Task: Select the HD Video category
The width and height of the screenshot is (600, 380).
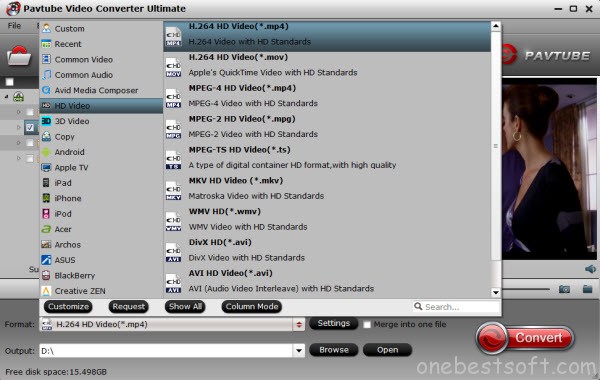Action: 101,106
